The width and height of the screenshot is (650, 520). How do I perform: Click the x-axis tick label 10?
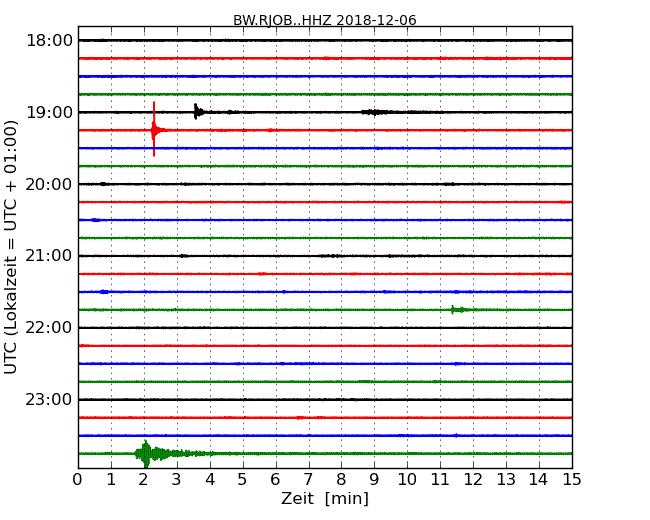tap(407, 480)
